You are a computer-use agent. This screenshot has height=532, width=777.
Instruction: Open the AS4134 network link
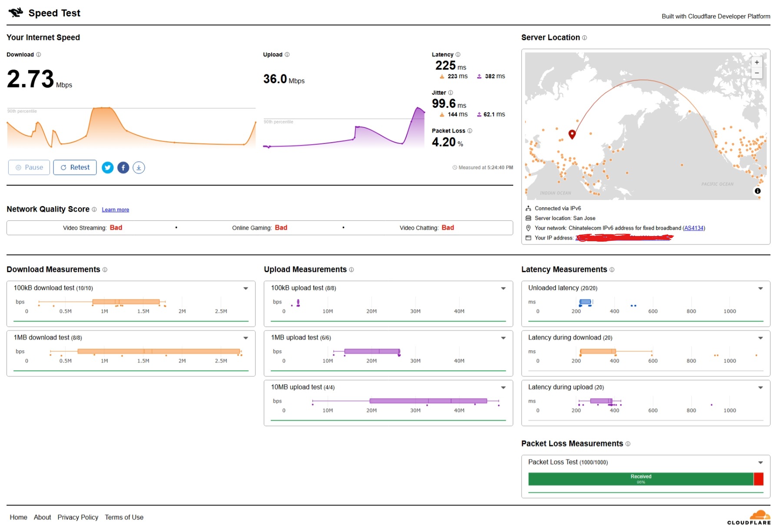point(694,228)
